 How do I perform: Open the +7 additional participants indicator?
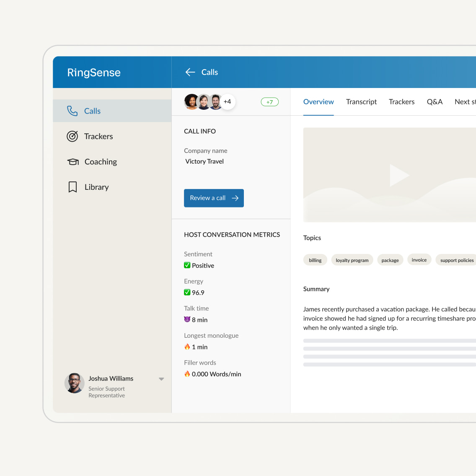(x=269, y=101)
